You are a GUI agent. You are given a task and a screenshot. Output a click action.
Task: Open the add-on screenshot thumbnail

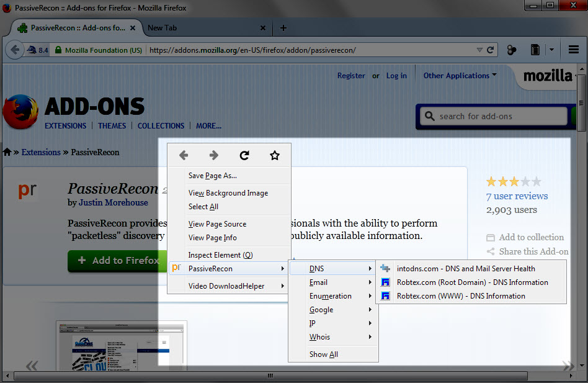click(122, 346)
